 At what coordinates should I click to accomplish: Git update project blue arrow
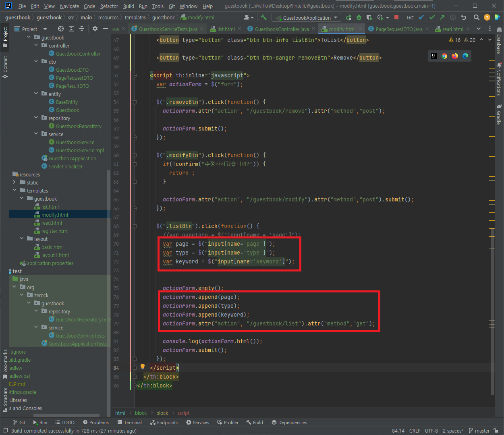pos(421,17)
